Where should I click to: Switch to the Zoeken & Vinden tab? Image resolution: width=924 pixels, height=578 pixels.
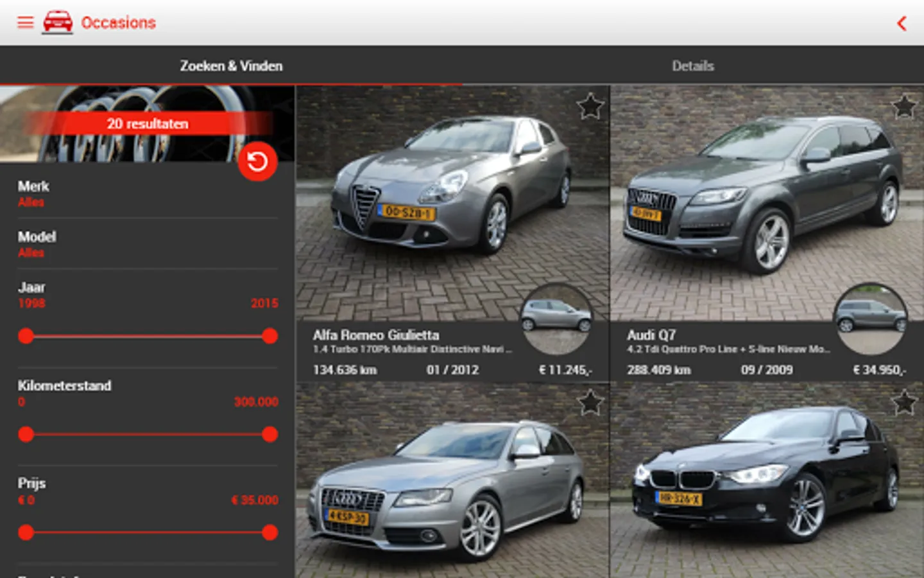point(231,66)
